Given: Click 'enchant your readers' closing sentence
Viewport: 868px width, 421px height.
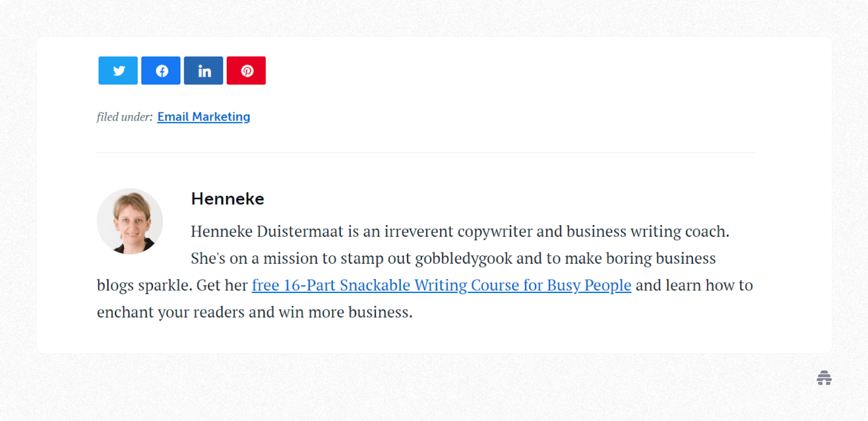Looking at the screenshot, I should tap(171, 312).
